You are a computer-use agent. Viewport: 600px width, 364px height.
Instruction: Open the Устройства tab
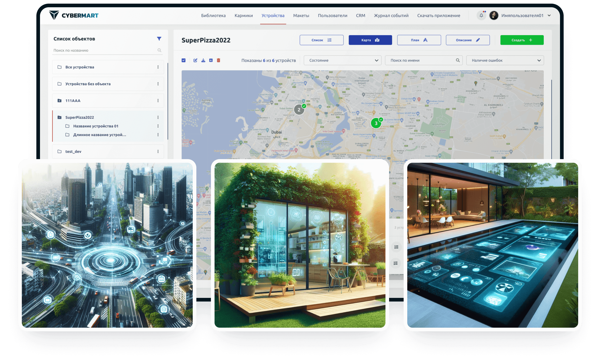(x=273, y=15)
